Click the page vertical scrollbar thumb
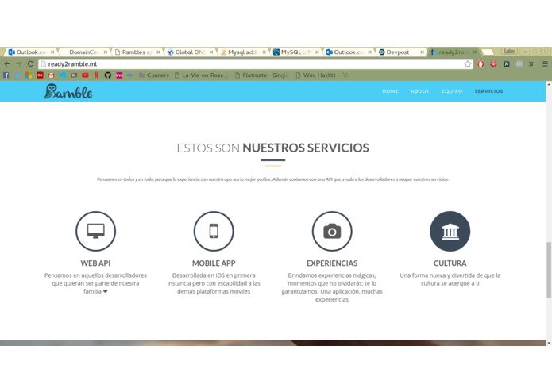 (549, 270)
